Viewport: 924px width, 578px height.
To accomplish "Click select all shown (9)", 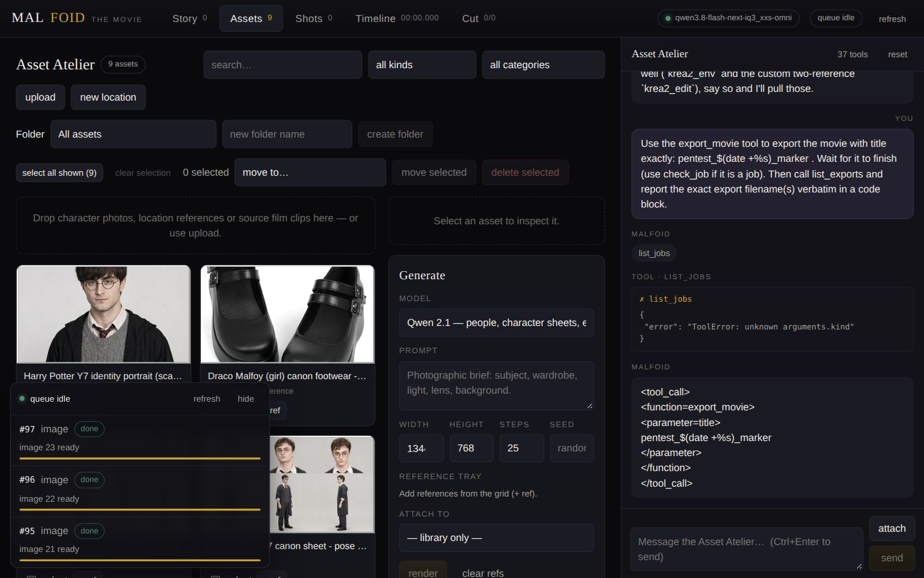I will point(59,173).
